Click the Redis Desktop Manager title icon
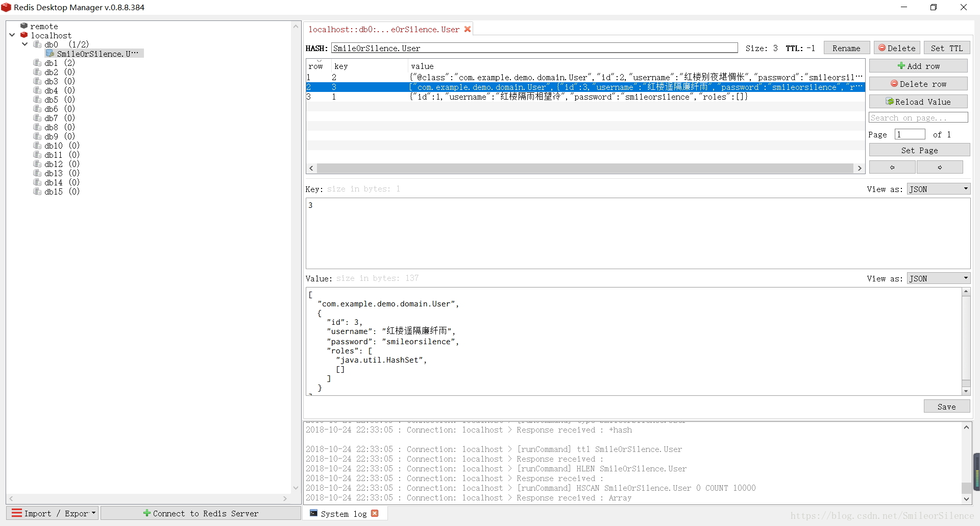The image size is (980, 526). pyautogui.click(x=6, y=7)
